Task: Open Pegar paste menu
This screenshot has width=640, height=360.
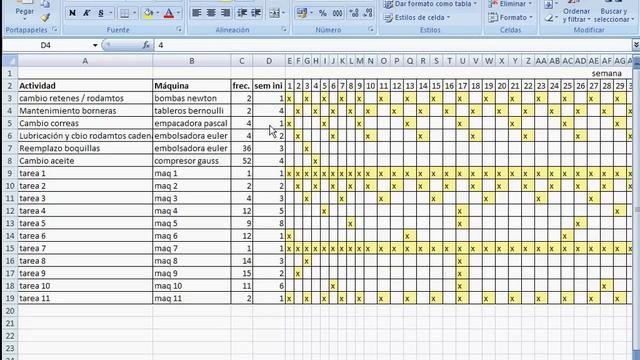Action: 24,14
